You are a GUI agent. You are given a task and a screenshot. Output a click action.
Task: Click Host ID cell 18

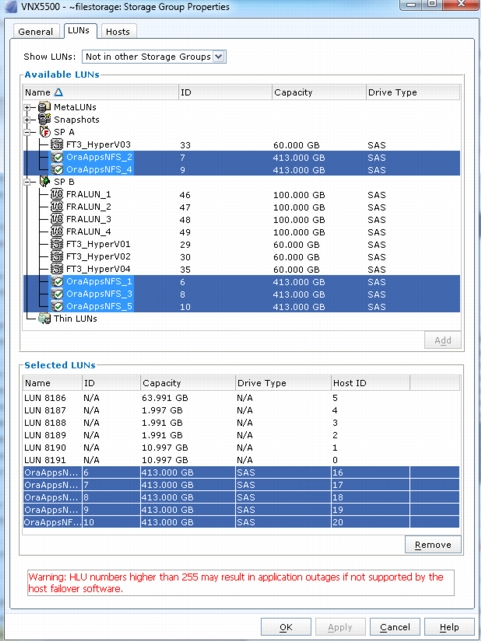(x=370, y=497)
